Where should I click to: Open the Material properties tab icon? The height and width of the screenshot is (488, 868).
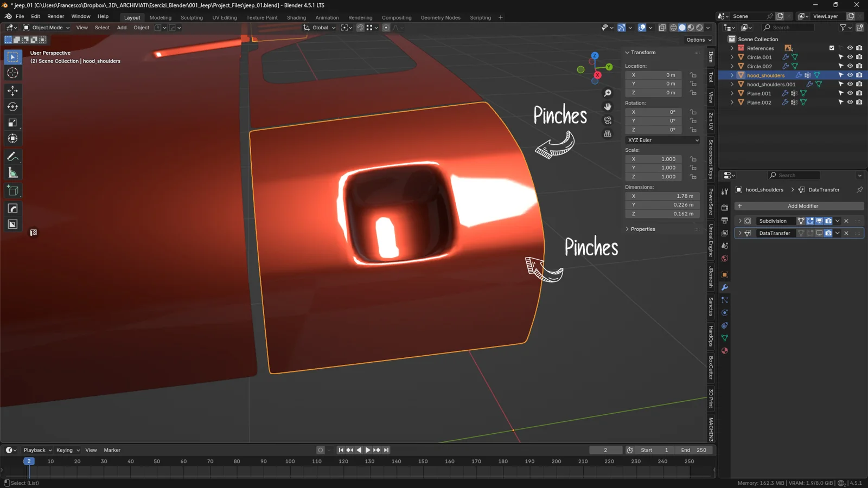click(x=724, y=351)
